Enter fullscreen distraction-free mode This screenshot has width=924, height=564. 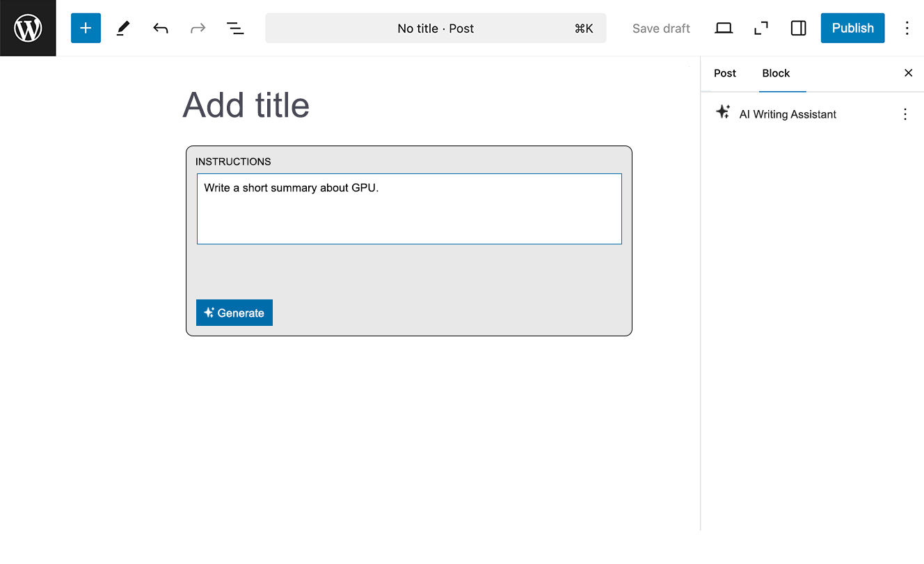click(x=761, y=28)
